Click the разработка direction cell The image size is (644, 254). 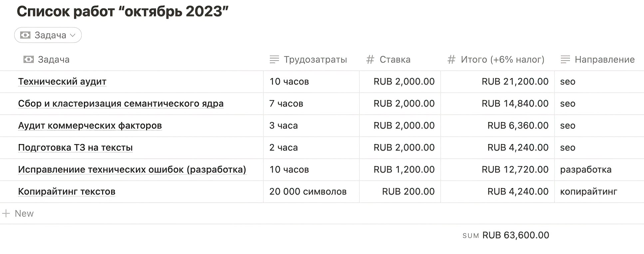(586, 169)
